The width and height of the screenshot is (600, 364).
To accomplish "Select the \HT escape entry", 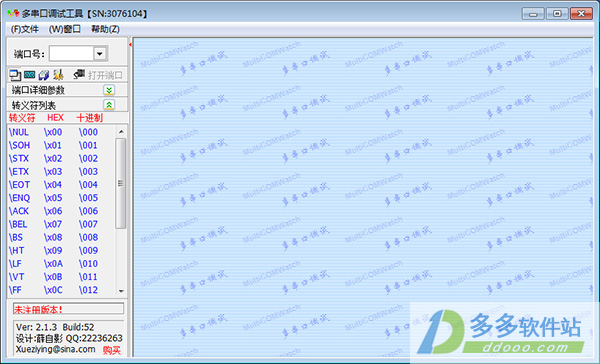I will point(16,250).
